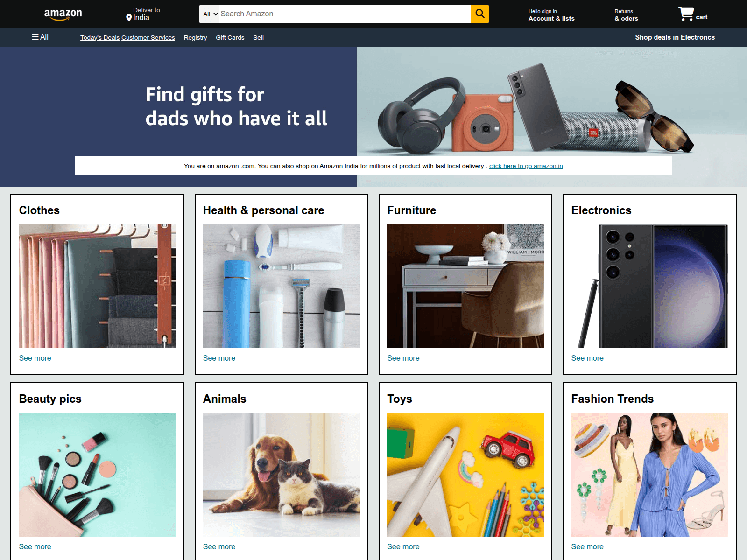Screen dimensions: 747x560
Task: Click the Deliver to India location pin
Action: pos(129,18)
